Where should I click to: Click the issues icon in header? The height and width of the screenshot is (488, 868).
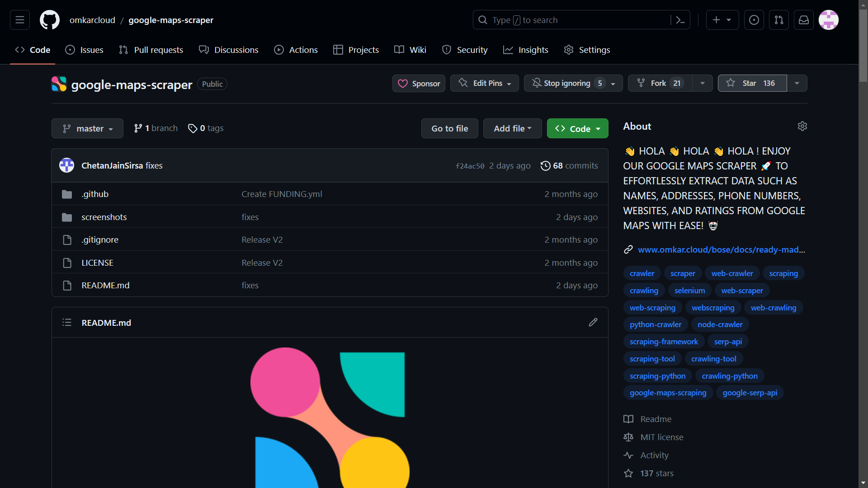[x=754, y=20]
